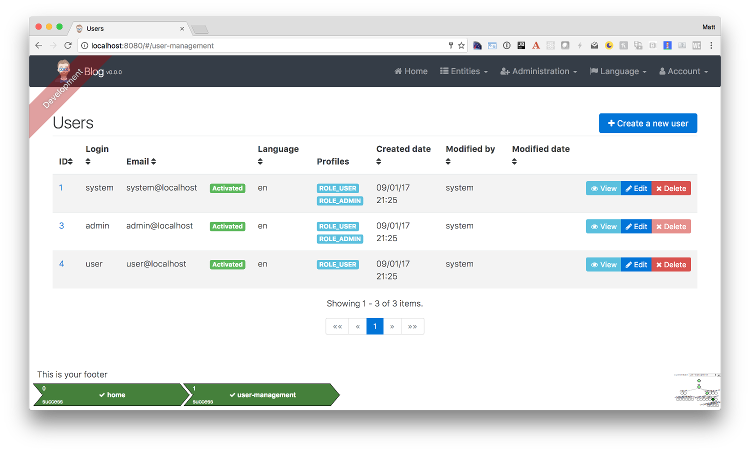View the admin user
The height and width of the screenshot is (452, 750).
pos(604,226)
